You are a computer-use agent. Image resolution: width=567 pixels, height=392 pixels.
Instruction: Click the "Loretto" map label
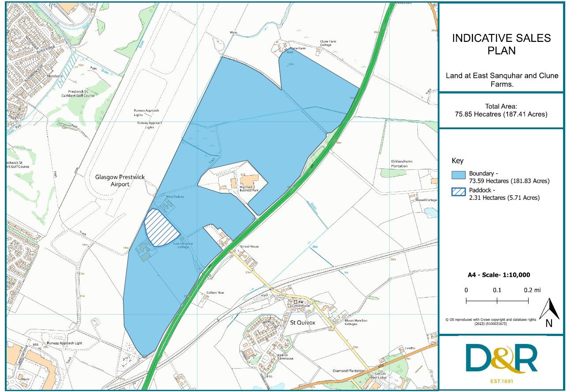[410, 348]
